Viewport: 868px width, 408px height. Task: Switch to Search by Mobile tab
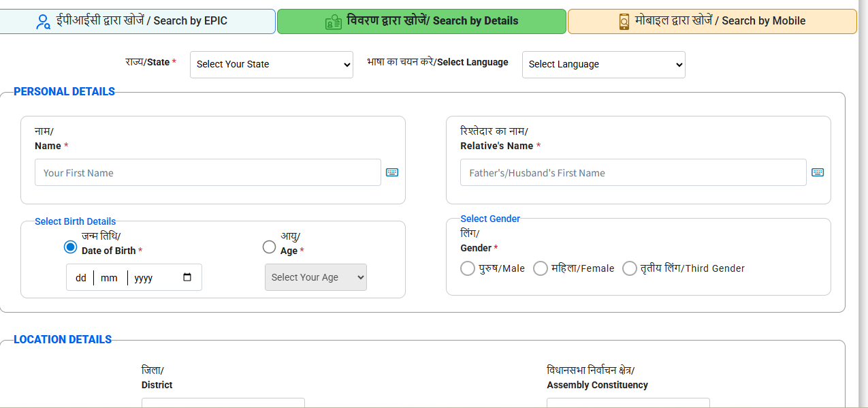[x=712, y=21]
